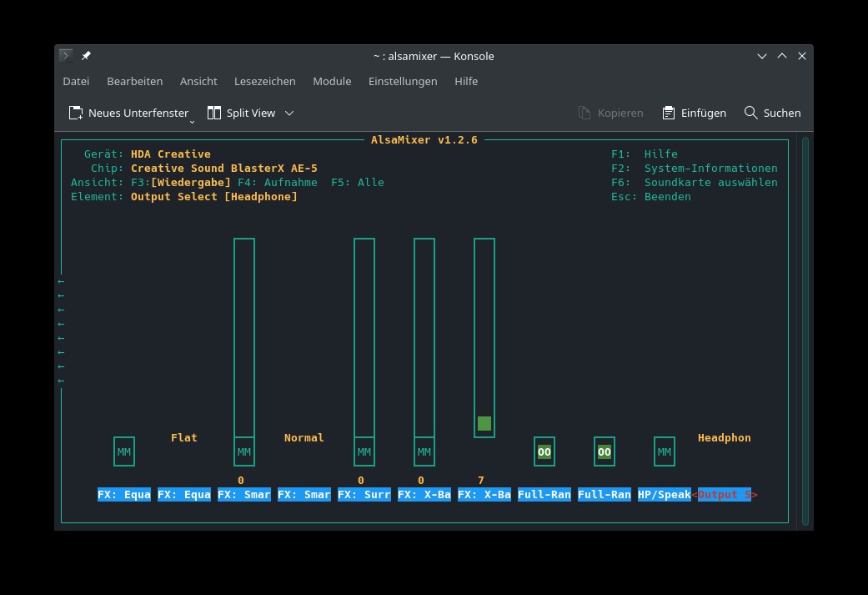Click the Creative Sound BlasterX AE-5 chip name
Screen dimensions: 868x595
224,168
